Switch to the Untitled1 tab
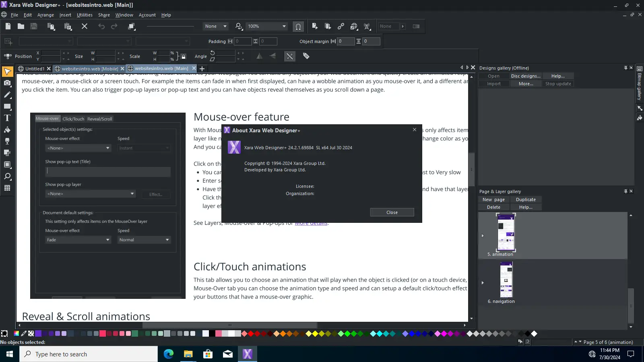This screenshot has height=362, width=644. click(x=35, y=69)
